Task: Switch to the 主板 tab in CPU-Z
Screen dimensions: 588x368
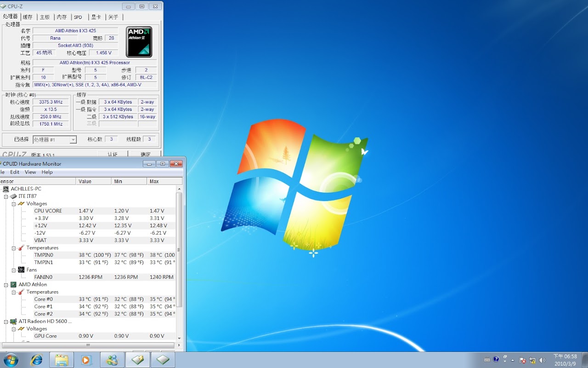Action: click(45, 17)
